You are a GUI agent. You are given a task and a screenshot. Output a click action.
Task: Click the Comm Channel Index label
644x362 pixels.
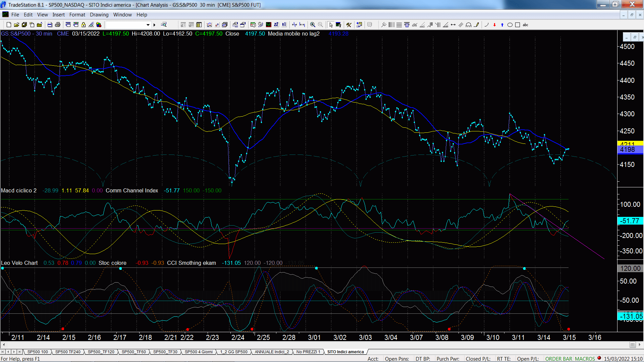point(132,190)
